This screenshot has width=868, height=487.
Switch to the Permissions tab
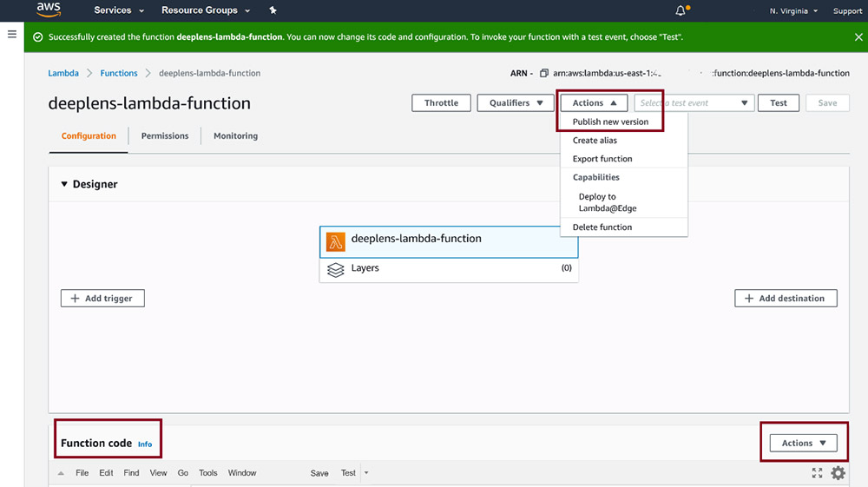point(164,136)
